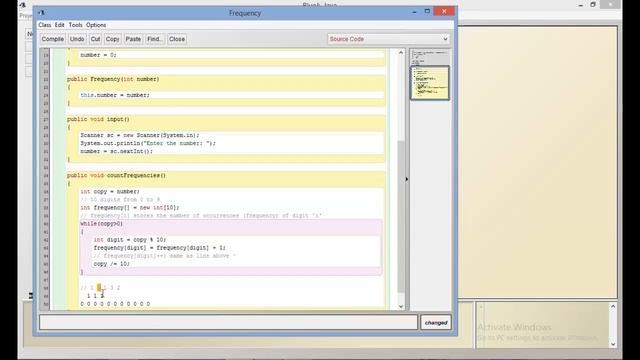Click the Frequency window app icon
The height and width of the screenshot is (360, 640).
pyautogui.click(x=41, y=13)
